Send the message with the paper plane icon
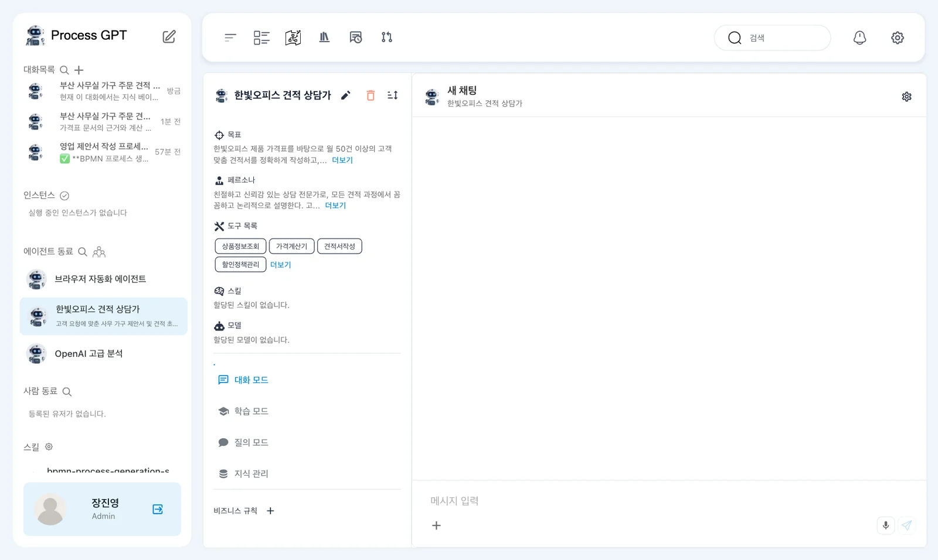The width and height of the screenshot is (938, 560). pyautogui.click(x=906, y=525)
